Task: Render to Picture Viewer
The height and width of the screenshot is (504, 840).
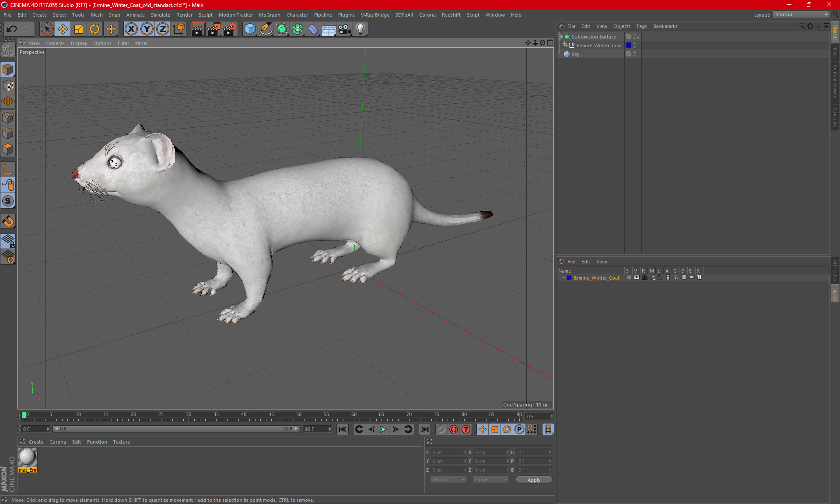Action: point(214,29)
